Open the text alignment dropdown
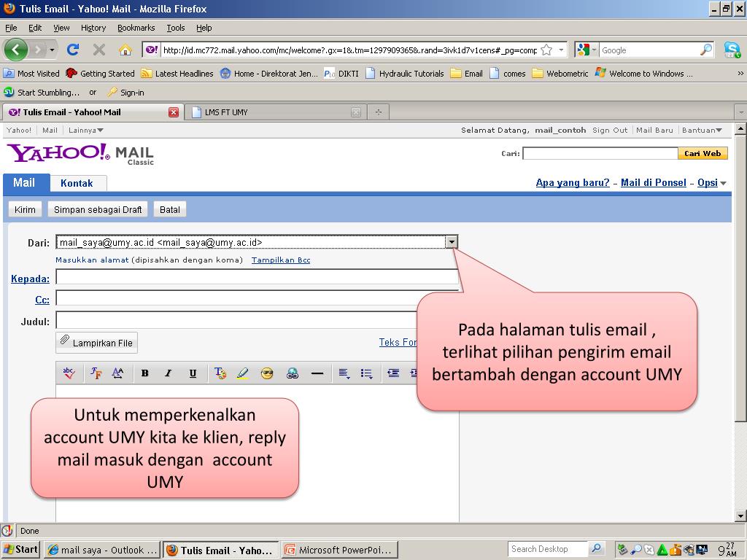 coord(344,374)
